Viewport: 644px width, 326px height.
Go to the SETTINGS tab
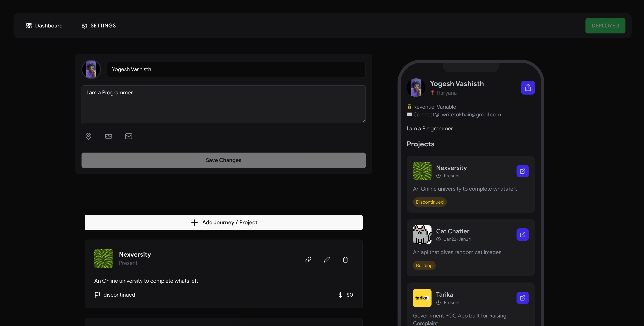(99, 26)
